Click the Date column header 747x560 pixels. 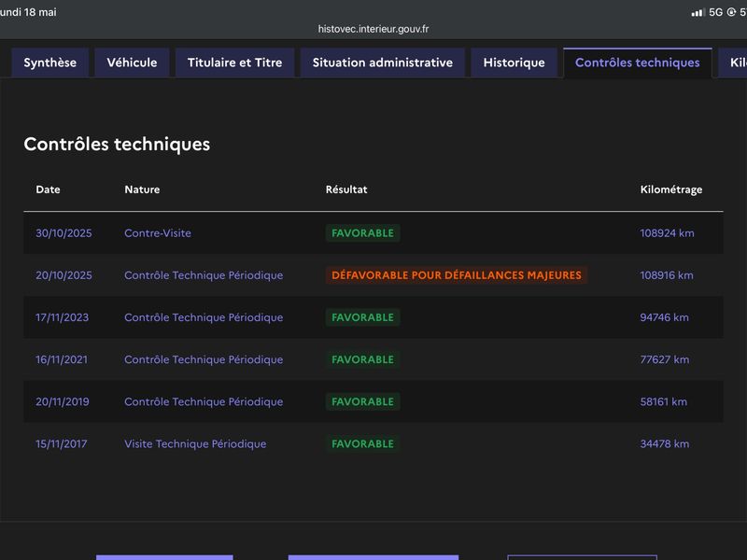point(48,189)
